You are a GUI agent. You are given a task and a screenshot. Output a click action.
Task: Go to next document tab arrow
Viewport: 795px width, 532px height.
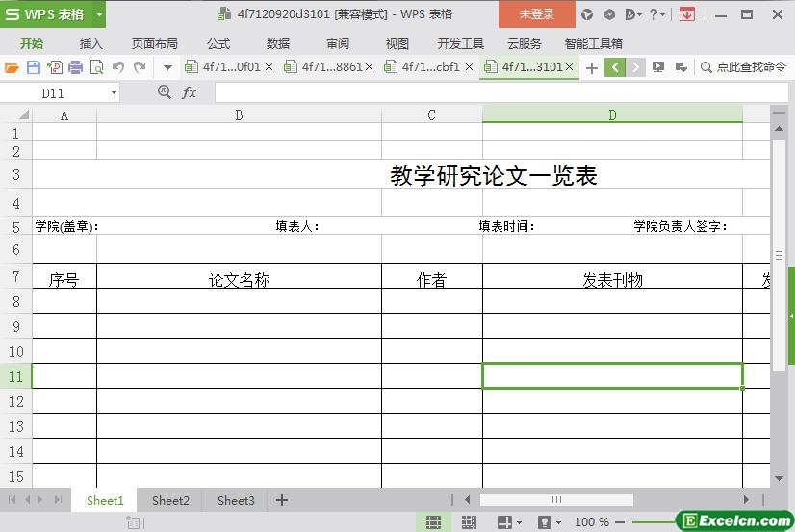(x=635, y=67)
